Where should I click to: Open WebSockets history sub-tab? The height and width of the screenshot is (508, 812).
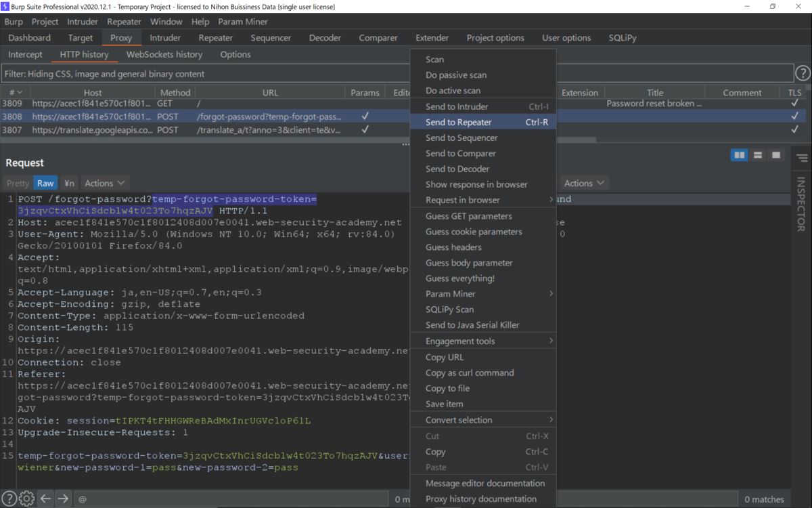tap(164, 54)
